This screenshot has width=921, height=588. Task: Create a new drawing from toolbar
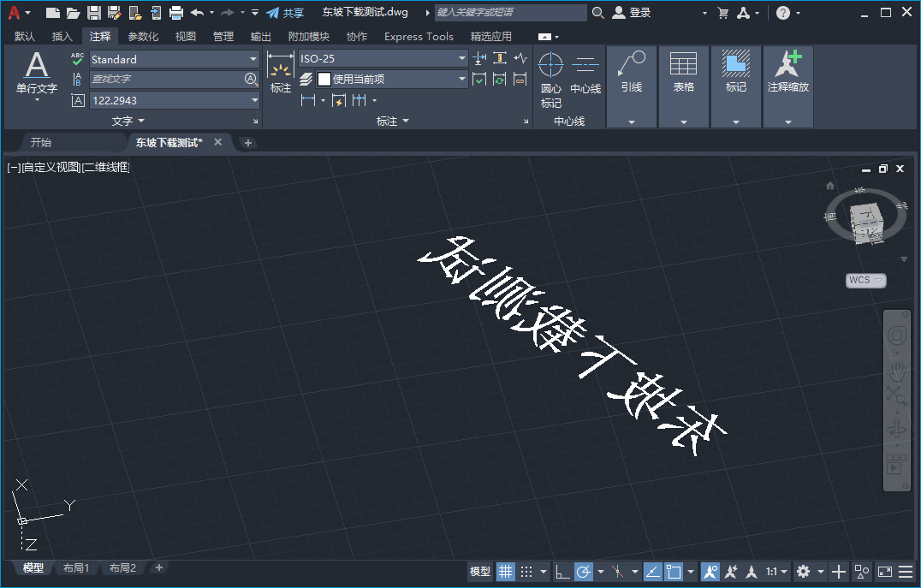52,12
